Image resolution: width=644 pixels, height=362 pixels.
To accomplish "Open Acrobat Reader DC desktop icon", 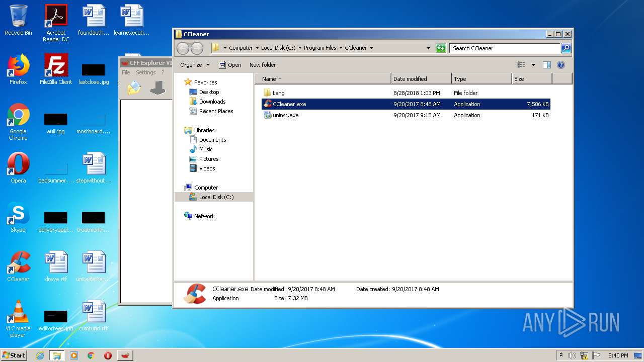I will tap(56, 23).
